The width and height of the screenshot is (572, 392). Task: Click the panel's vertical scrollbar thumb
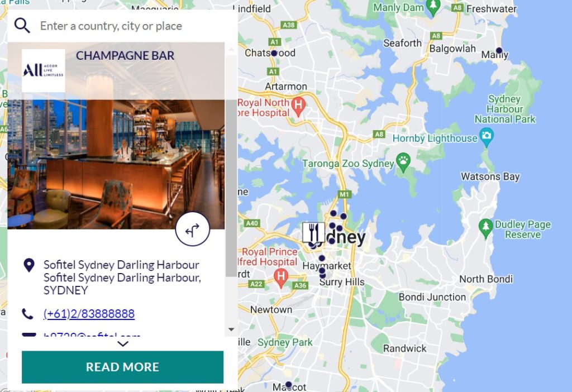[x=231, y=188]
